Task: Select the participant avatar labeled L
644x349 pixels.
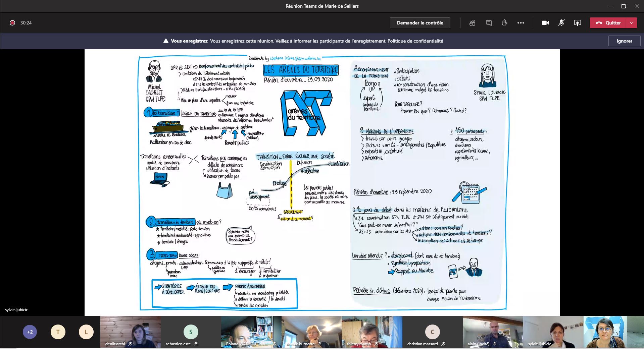Action: tap(86, 332)
